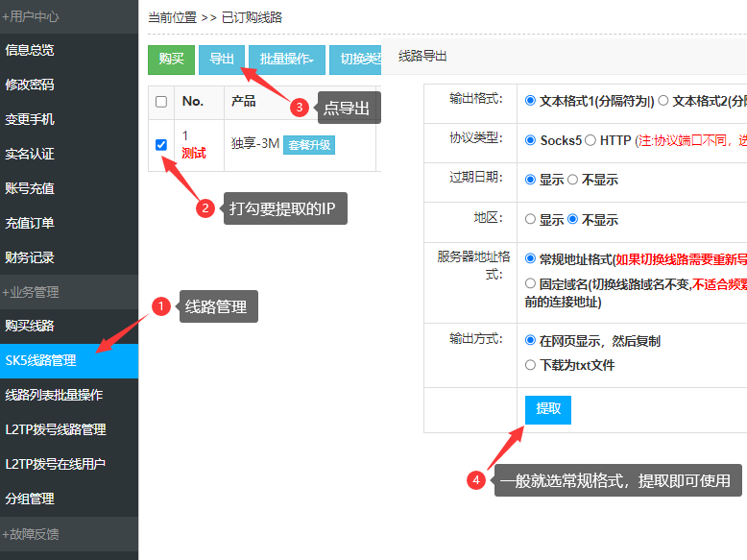Open SK5线路管理 in sidebar
Viewport: 747px width, 560px height.
pos(69,361)
